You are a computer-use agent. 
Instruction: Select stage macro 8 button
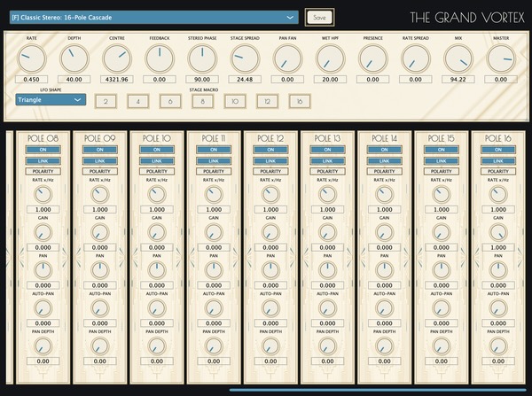click(202, 101)
